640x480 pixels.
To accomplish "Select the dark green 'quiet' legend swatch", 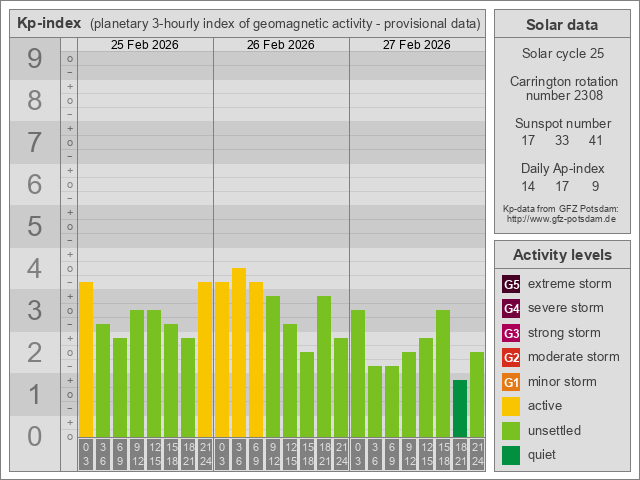I will (x=511, y=455).
